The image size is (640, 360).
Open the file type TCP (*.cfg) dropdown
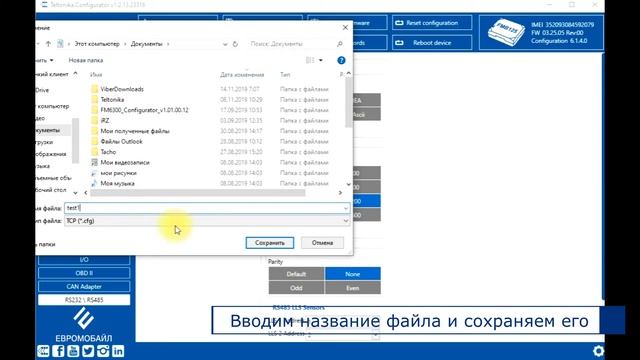pos(346,221)
